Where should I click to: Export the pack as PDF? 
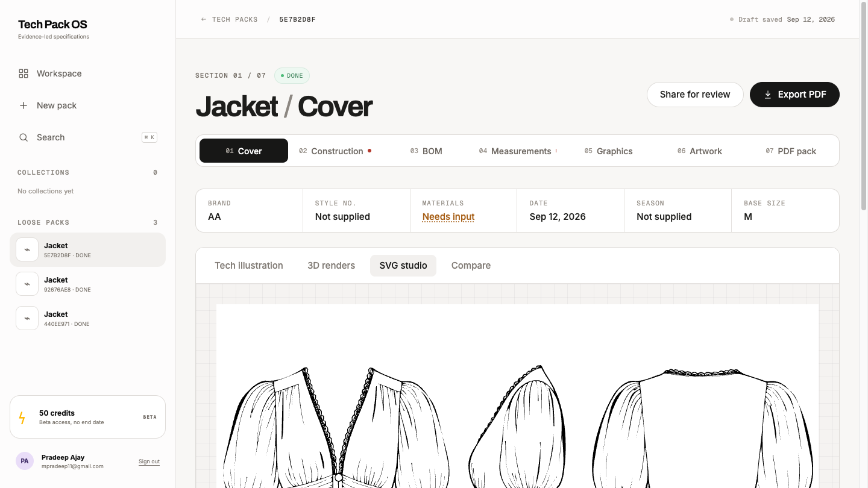[x=794, y=95]
